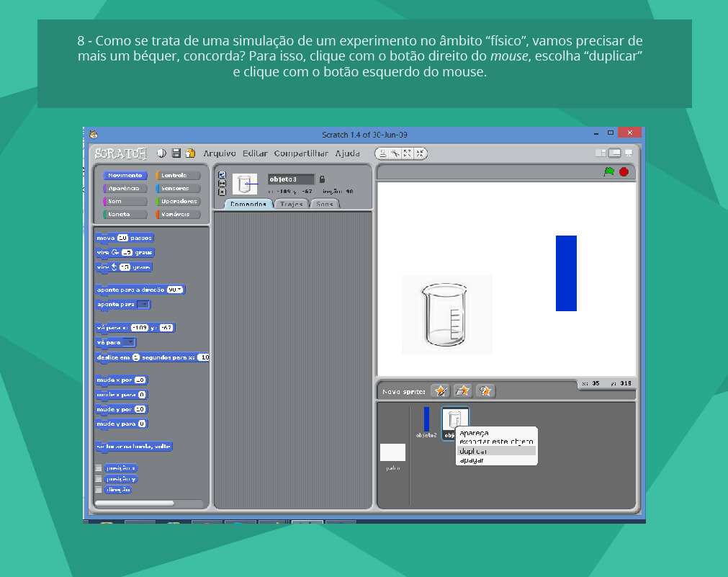
Task: Expand the dropdown in 'aponte para' block
Action: pyautogui.click(x=143, y=305)
